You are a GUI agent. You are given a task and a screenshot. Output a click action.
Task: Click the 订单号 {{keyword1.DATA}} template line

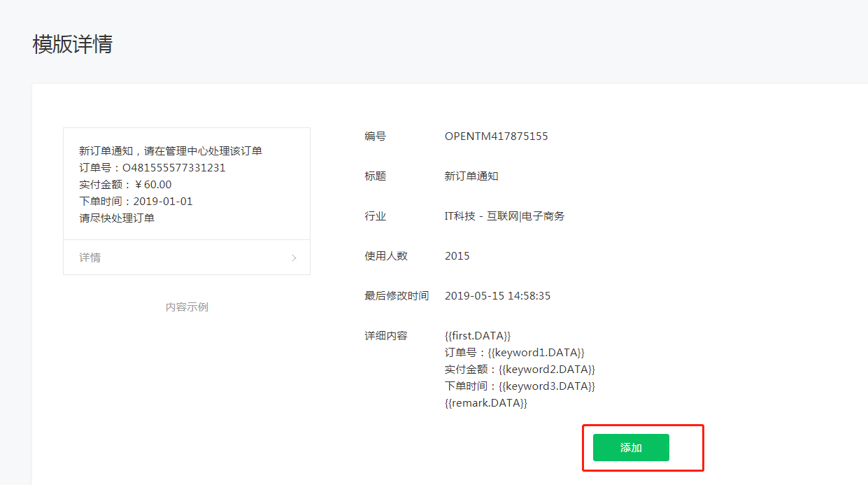coord(514,353)
